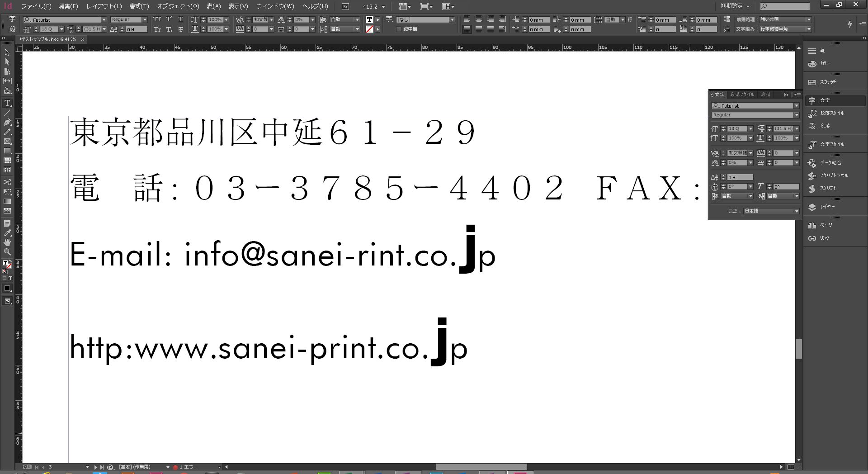Click the baseline shift 0 H field in panel
Screen dimensions: 868x474
pos(740,177)
